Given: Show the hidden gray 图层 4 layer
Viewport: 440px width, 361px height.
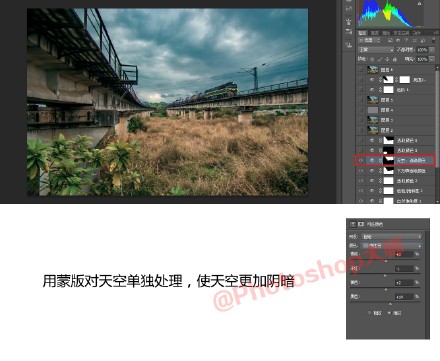Looking at the screenshot, I should click(x=361, y=110).
